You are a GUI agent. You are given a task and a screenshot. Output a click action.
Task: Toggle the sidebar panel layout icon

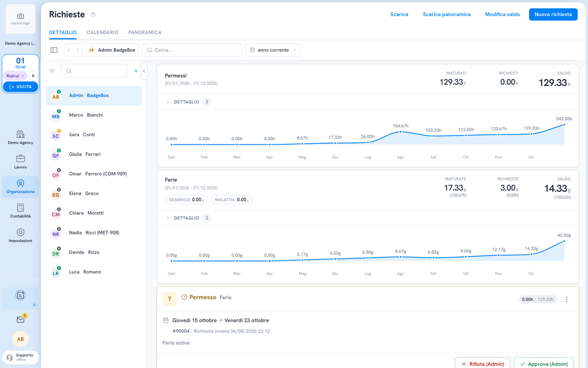(54, 50)
